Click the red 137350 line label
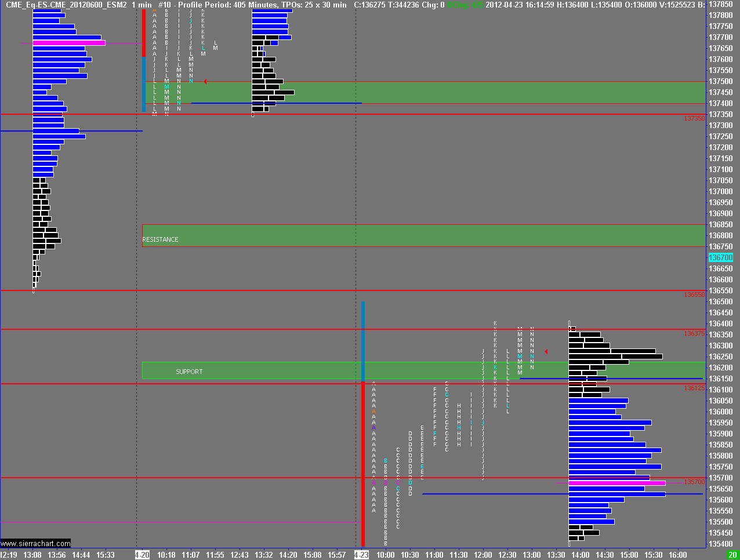The width and height of the screenshot is (740, 560). (694, 118)
